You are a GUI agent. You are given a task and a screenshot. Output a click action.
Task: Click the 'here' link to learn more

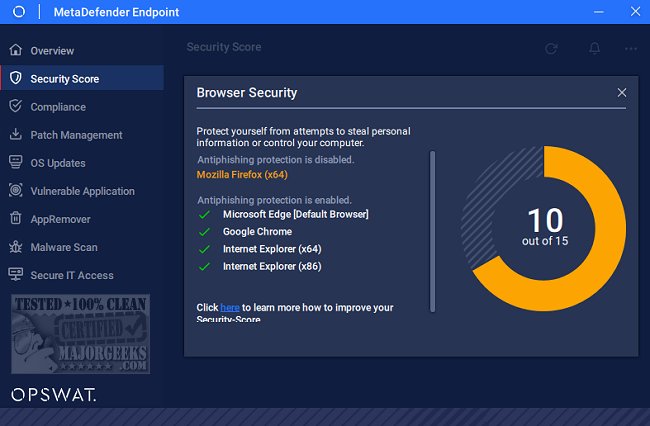230,307
